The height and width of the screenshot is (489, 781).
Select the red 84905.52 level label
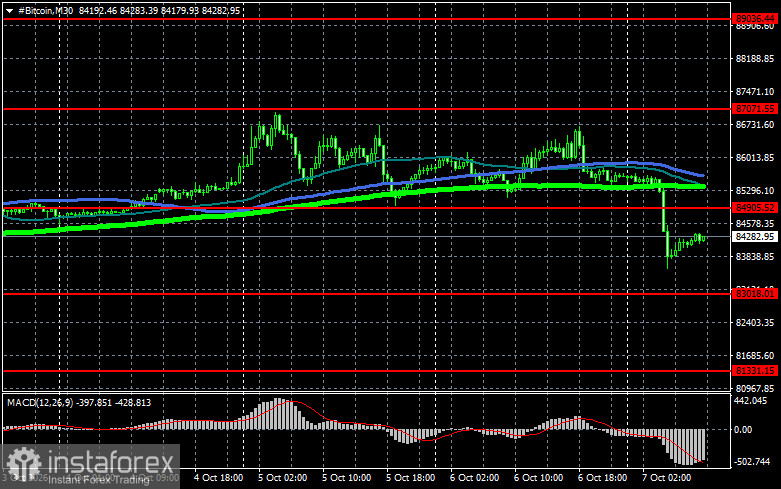point(755,208)
